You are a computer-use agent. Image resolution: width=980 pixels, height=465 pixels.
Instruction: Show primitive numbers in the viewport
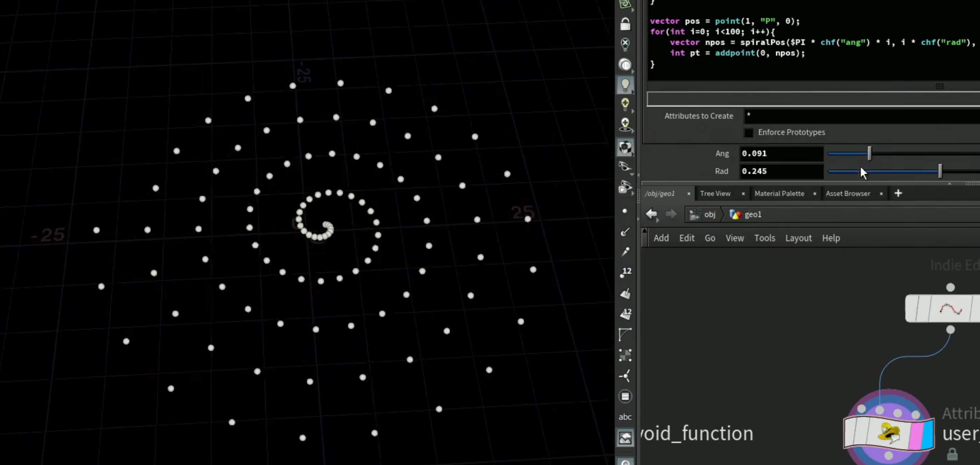click(625, 313)
